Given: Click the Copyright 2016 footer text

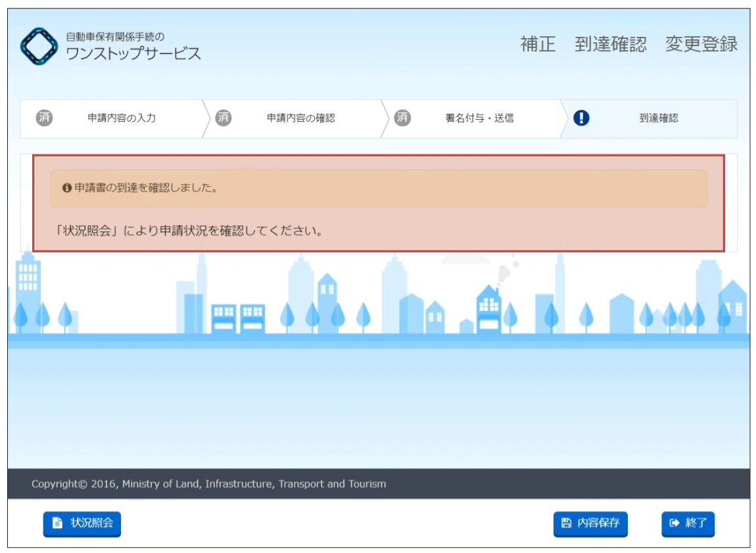Looking at the screenshot, I should pyautogui.click(x=208, y=484).
